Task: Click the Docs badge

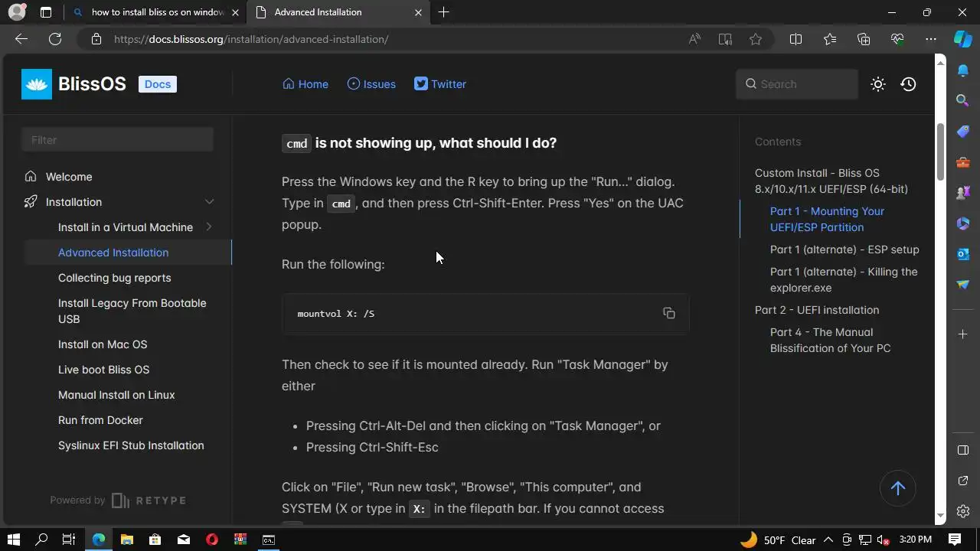Action: point(158,84)
